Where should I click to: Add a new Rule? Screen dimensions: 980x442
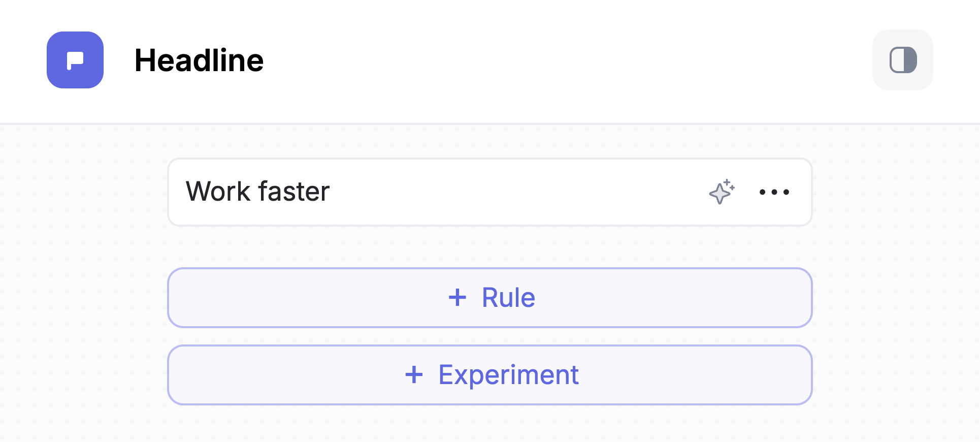[489, 298]
